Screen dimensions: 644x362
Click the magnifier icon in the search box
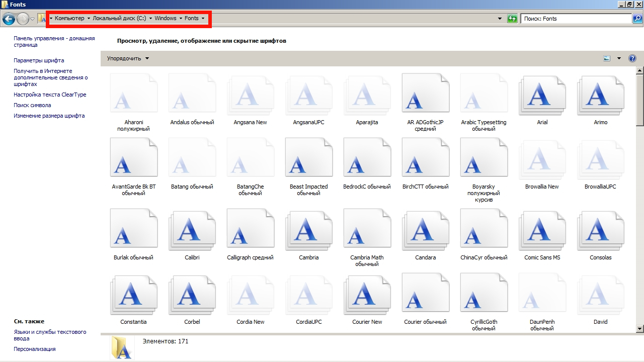[x=637, y=19]
